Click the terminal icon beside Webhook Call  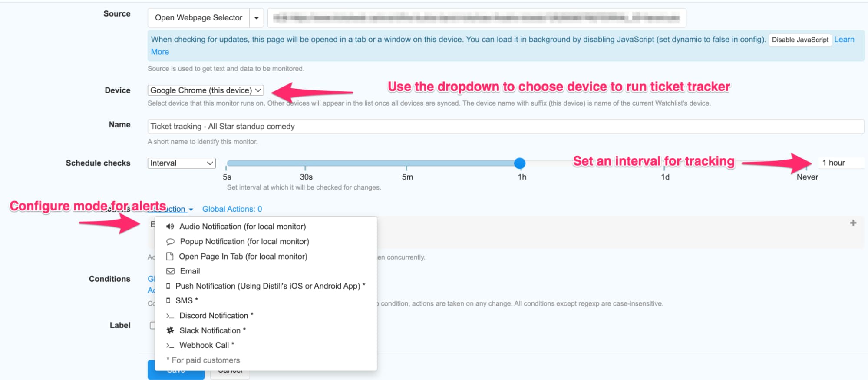170,345
